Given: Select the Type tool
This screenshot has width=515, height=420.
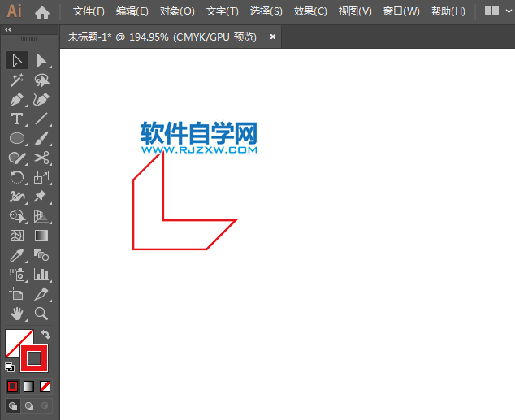Looking at the screenshot, I should (17, 119).
